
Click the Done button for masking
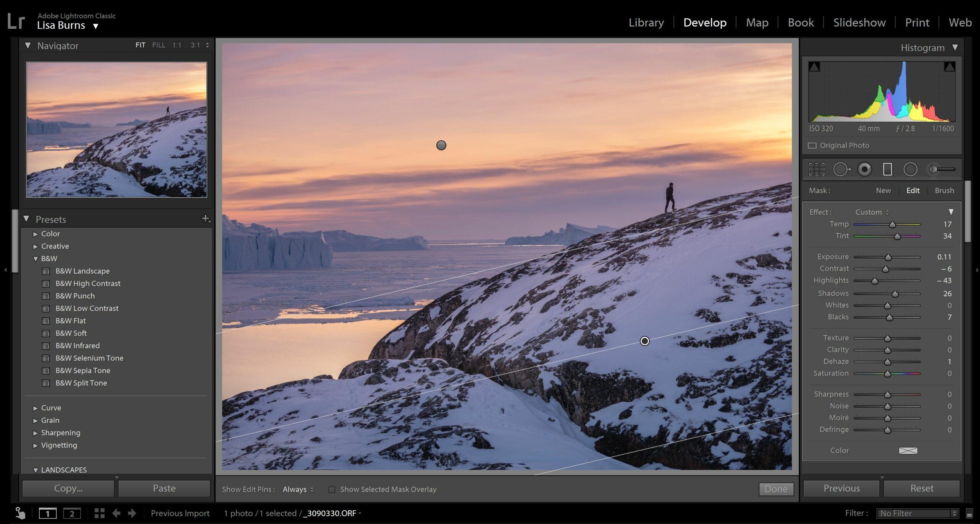[775, 489]
